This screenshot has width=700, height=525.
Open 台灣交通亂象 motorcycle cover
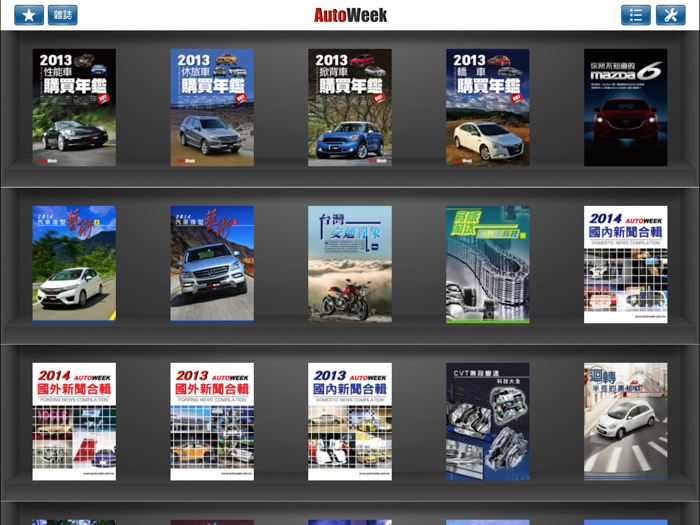coord(350,264)
